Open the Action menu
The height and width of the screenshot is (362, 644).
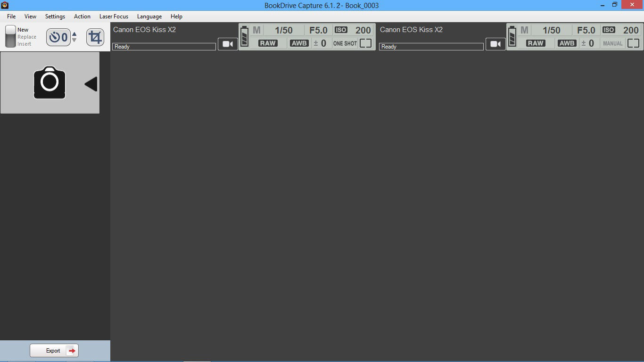[82, 16]
